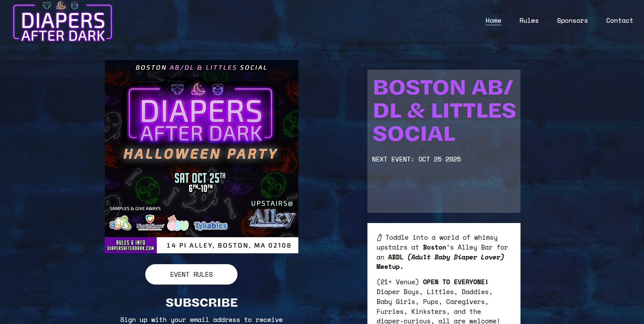This screenshot has height=324, width=644.
Task: Click the baby bottle emoji in description
Action: tap(379, 237)
